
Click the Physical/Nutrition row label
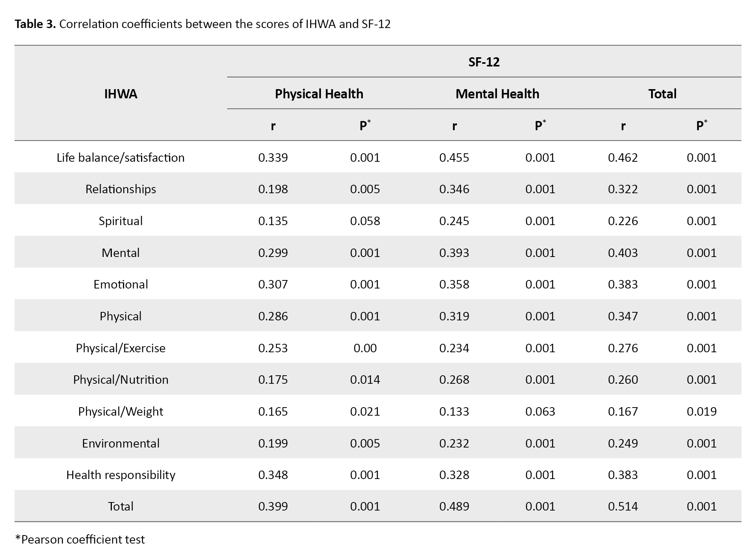(120, 380)
